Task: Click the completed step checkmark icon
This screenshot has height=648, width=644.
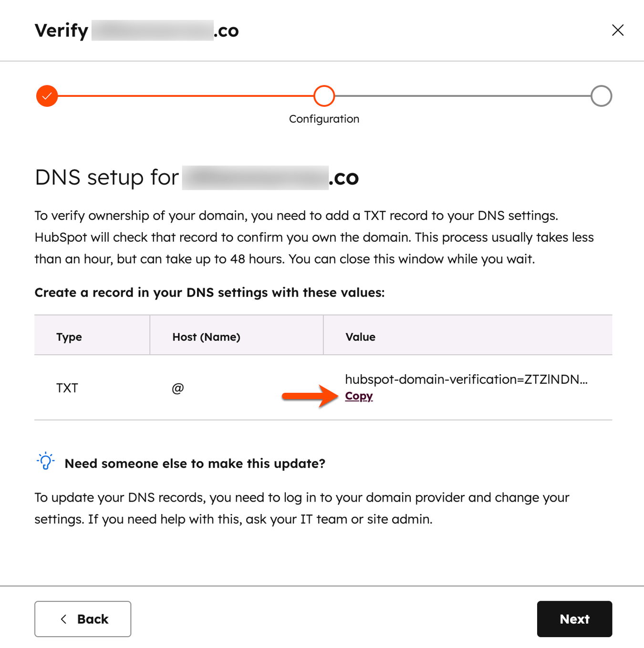Action: click(x=46, y=96)
